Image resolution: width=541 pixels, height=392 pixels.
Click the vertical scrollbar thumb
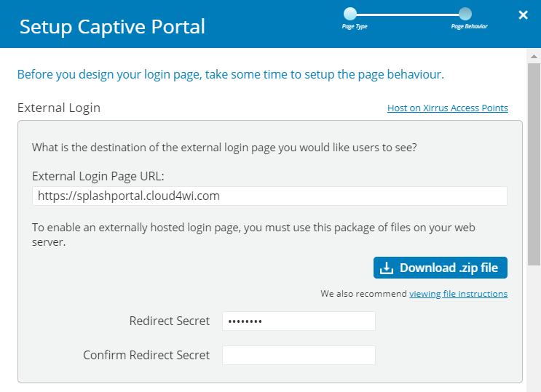(534, 164)
